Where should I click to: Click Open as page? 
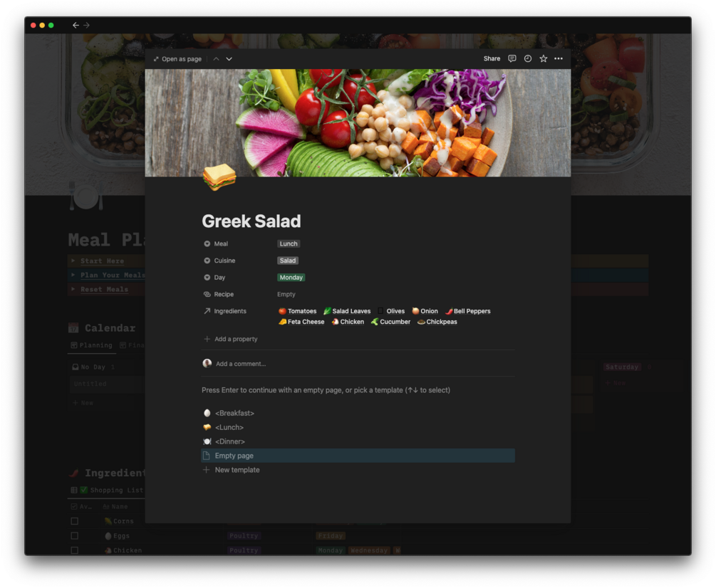pos(177,59)
